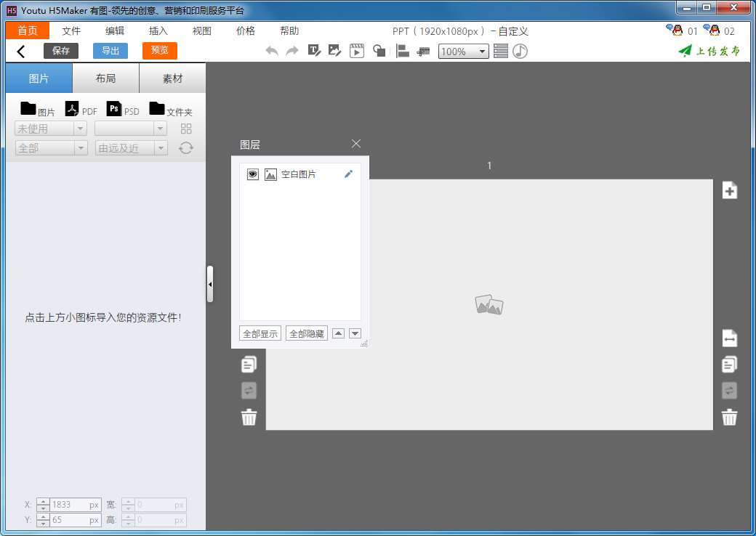Open the empty dropdown beside 未使用
756x536 pixels.
click(x=131, y=129)
